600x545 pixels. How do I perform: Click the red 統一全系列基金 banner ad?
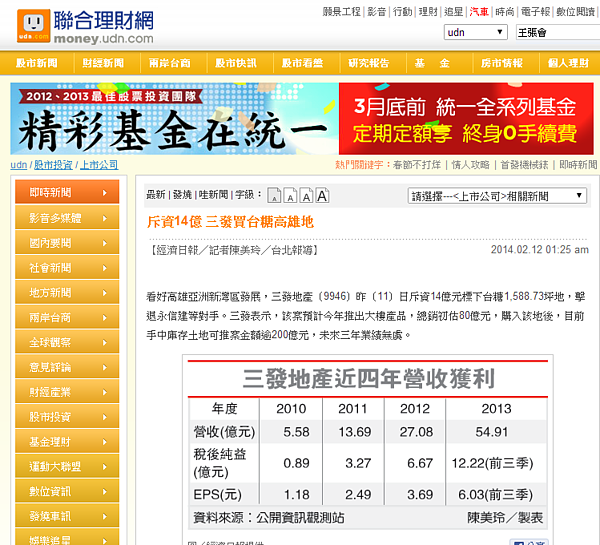466,119
